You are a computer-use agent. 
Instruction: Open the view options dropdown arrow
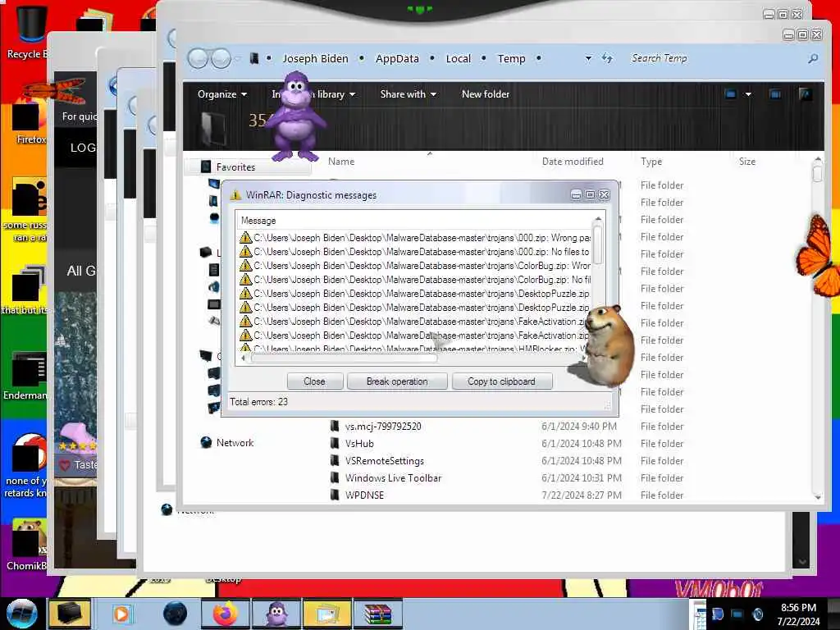point(748,94)
